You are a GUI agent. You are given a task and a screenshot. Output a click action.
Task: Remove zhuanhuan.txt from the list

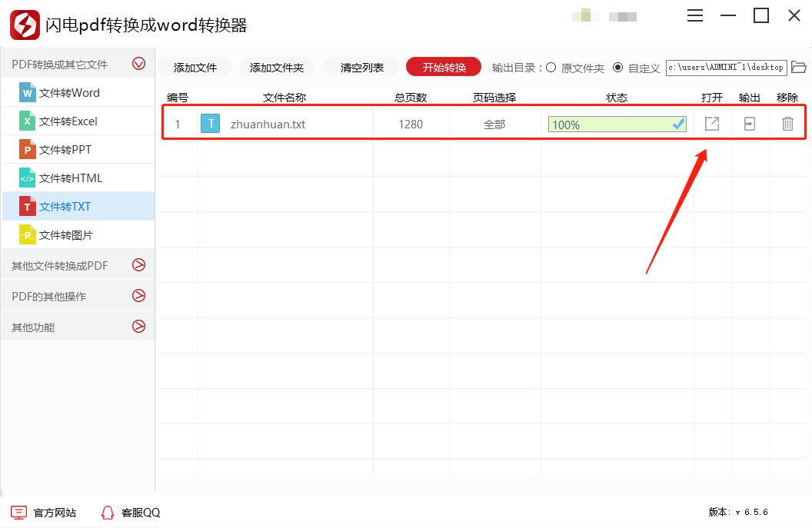787,124
